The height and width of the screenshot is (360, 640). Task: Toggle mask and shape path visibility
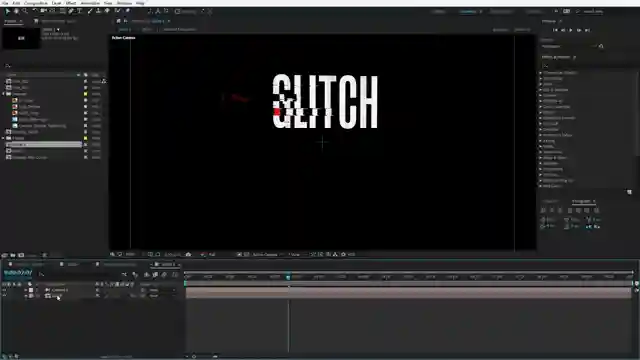tap(158, 254)
